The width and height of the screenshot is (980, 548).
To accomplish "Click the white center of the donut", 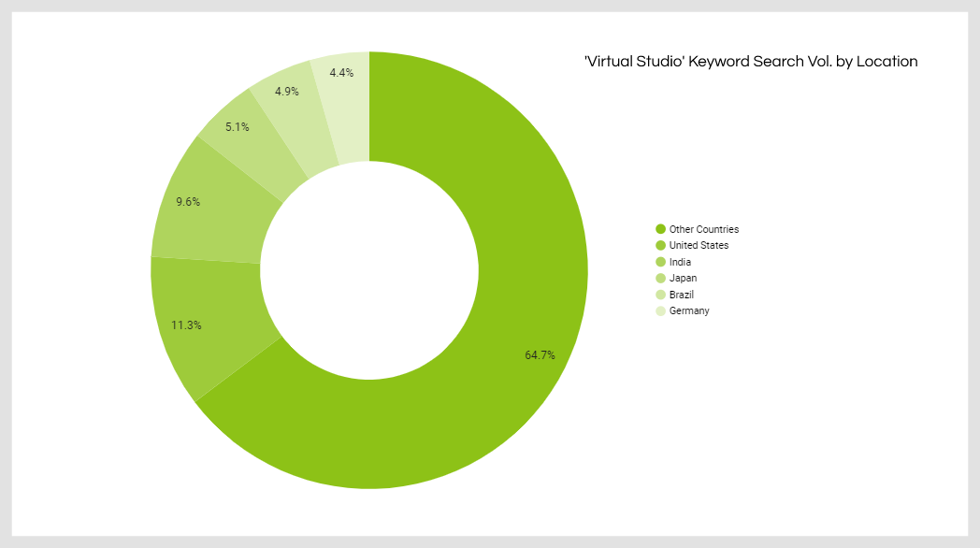I will pyautogui.click(x=369, y=269).
